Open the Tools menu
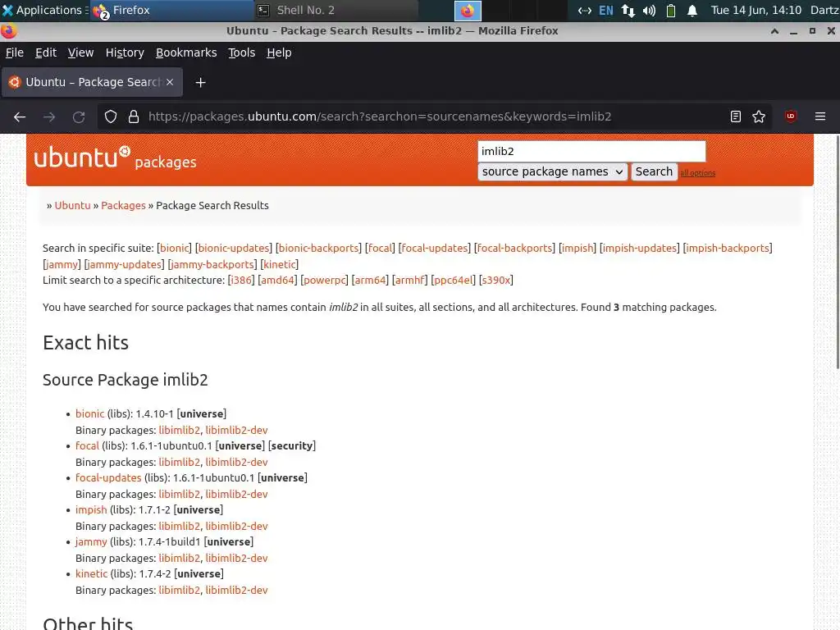 pyautogui.click(x=242, y=52)
